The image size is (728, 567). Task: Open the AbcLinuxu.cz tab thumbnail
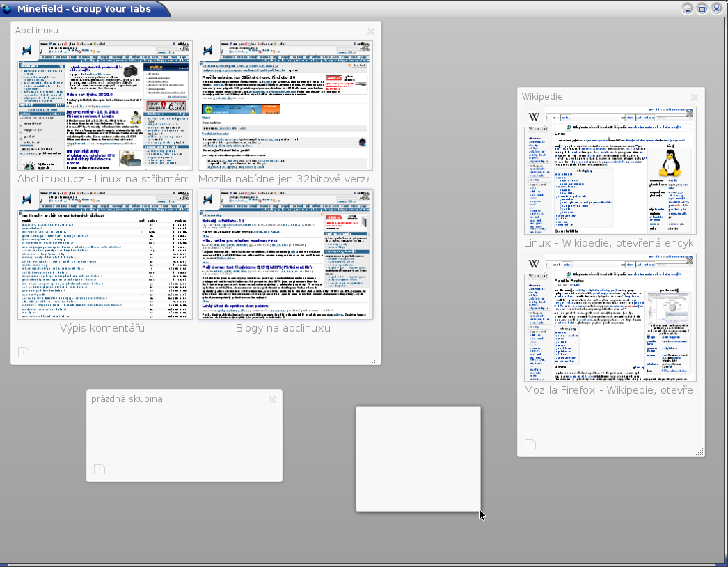coord(105,105)
